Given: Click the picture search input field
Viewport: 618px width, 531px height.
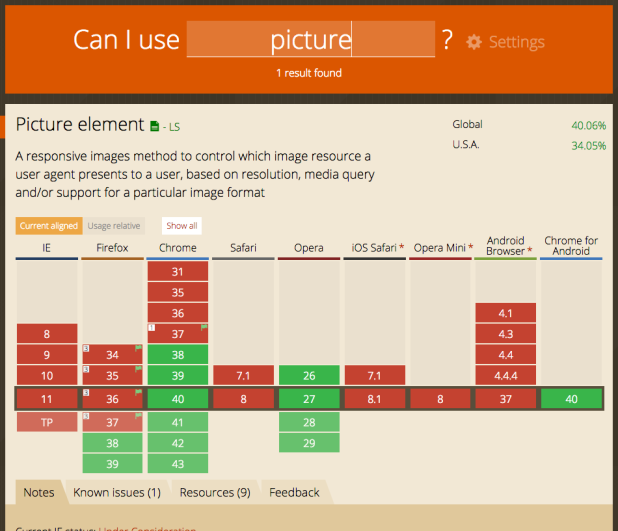Looking at the screenshot, I should coord(310,40).
